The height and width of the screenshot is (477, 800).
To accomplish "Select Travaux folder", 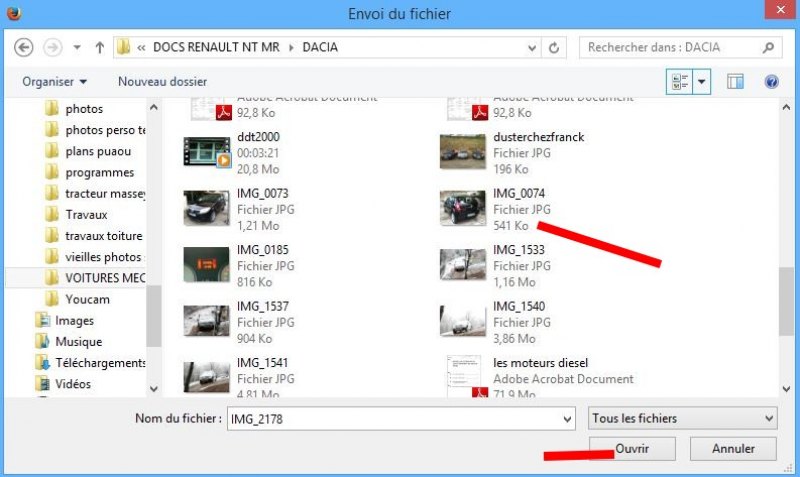I will click(86, 215).
